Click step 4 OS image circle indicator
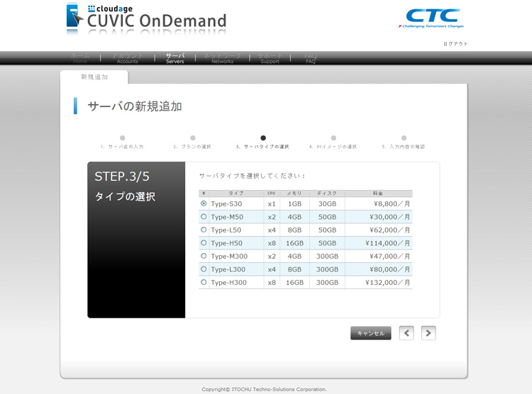This screenshot has width=532, height=394. pyautogui.click(x=333, y=138)
